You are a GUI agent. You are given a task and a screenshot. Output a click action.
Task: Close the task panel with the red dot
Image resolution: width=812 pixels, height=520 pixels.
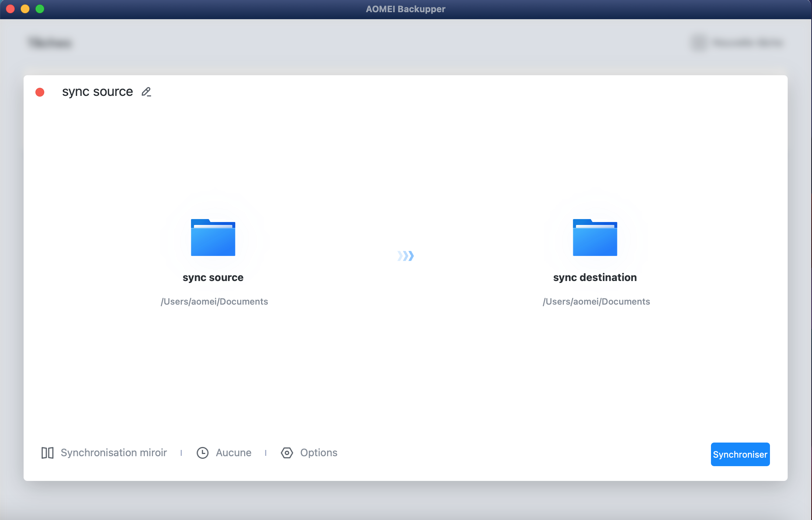point(40,92)
